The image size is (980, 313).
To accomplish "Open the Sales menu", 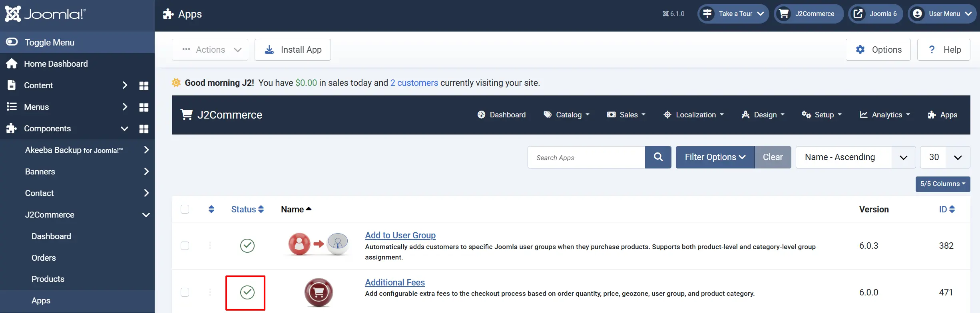I will coord(626,115).
